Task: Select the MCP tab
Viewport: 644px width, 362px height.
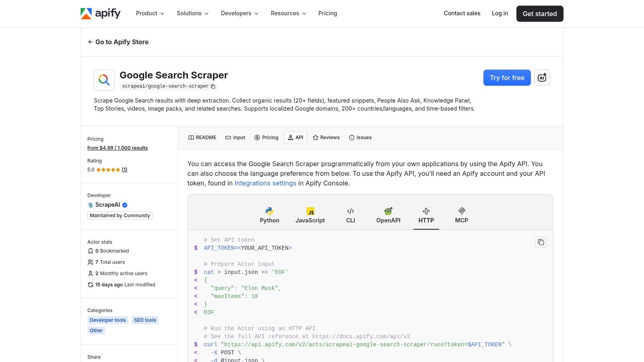Action: [462, 216]
